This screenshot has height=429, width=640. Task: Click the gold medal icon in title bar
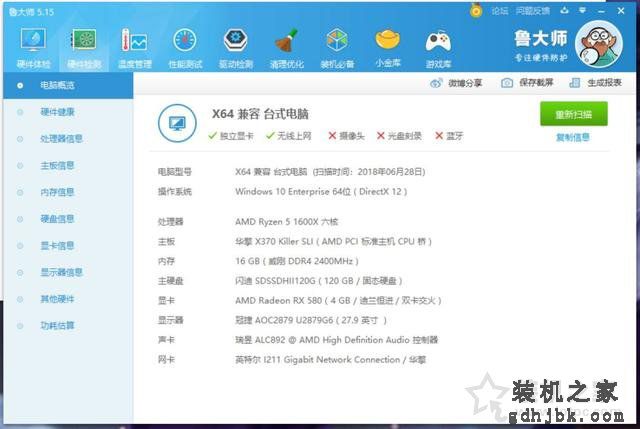point(476,10)
